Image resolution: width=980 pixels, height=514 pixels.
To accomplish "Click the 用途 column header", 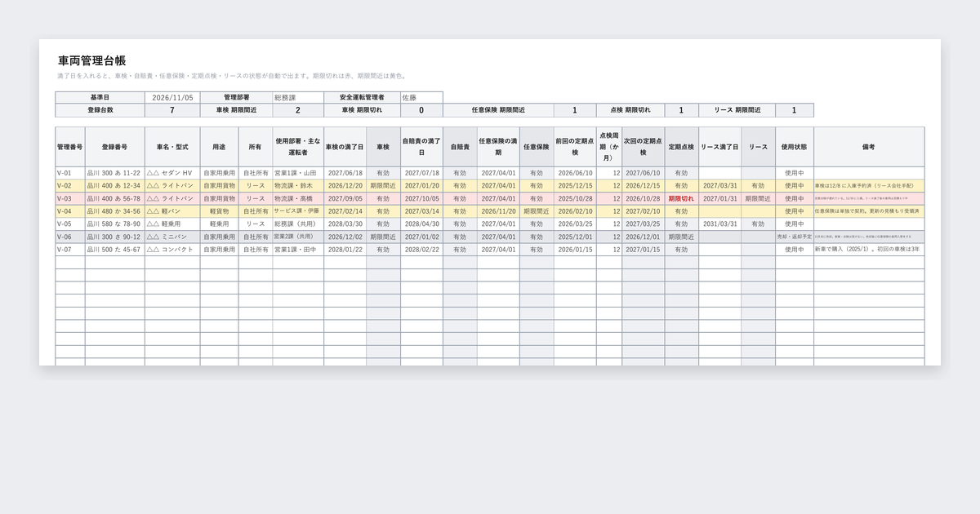I will click(220, 147).
